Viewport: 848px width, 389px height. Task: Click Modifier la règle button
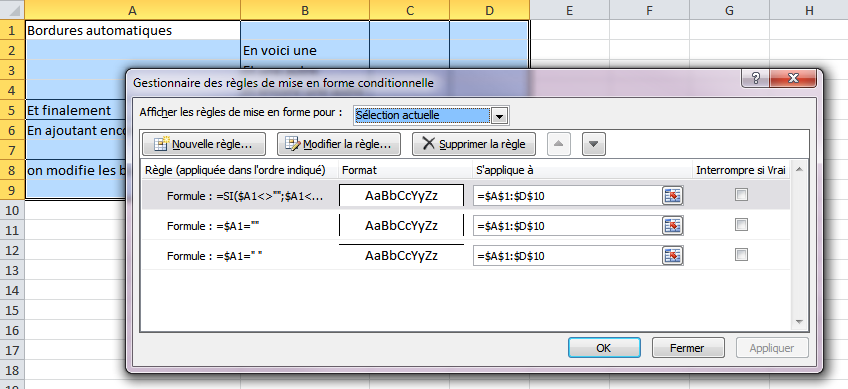pyautogui.click(x=339, y=144)
